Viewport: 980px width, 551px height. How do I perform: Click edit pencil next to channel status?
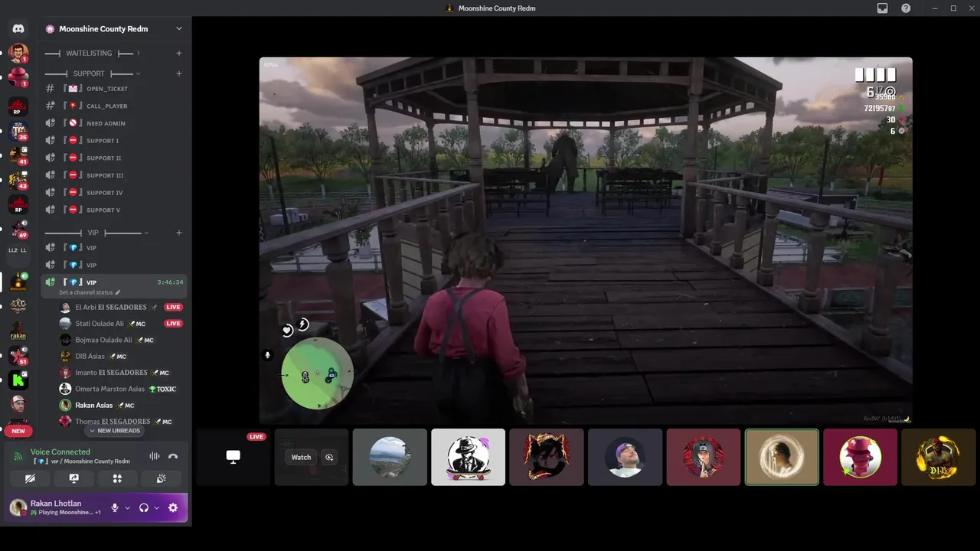118,293
